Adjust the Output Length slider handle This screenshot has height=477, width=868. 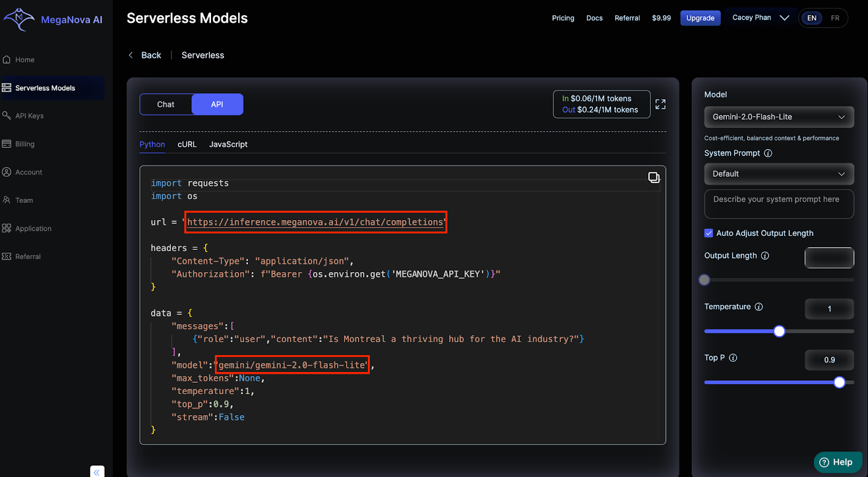[704, 280]
